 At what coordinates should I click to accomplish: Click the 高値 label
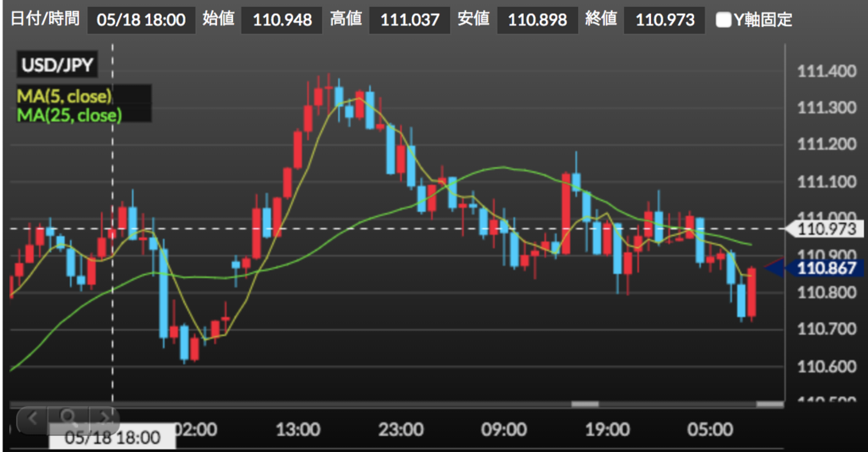click(x=346, y=19)
